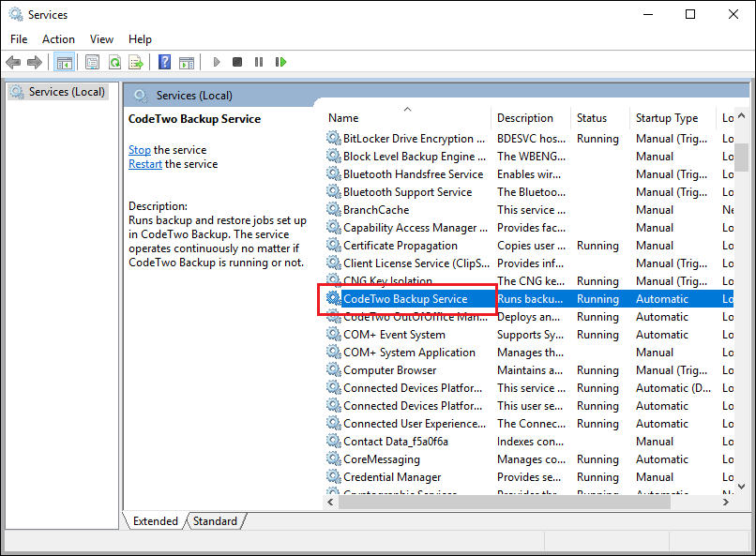
Task: Click the gear icon beside Client License Service
Action: (334, 263)
